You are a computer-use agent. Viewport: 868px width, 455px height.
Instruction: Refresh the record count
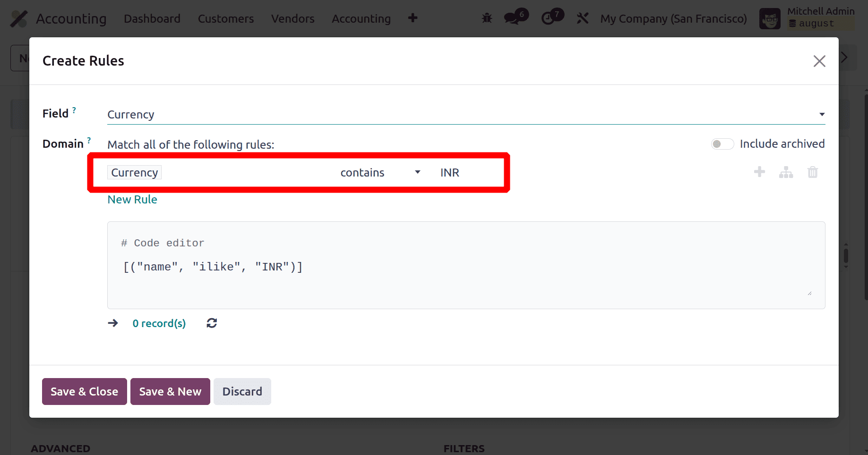212,323
